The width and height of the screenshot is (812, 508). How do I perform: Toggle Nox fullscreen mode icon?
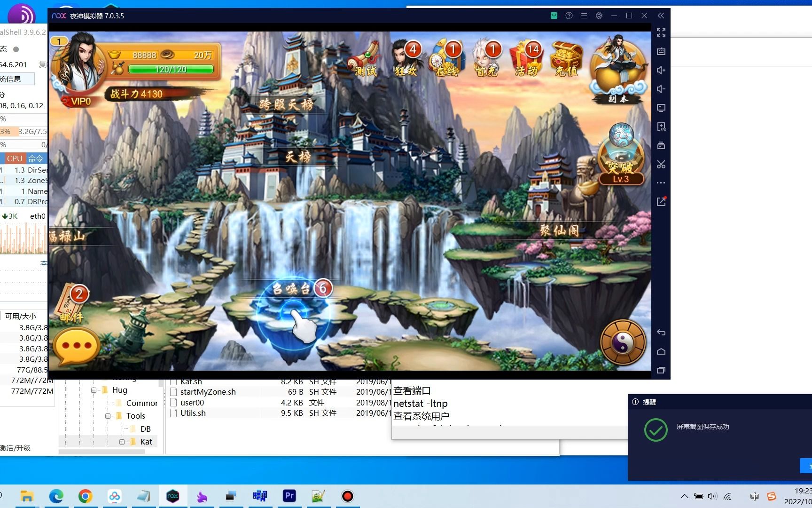pyautogui.click(x=661, y=32)
